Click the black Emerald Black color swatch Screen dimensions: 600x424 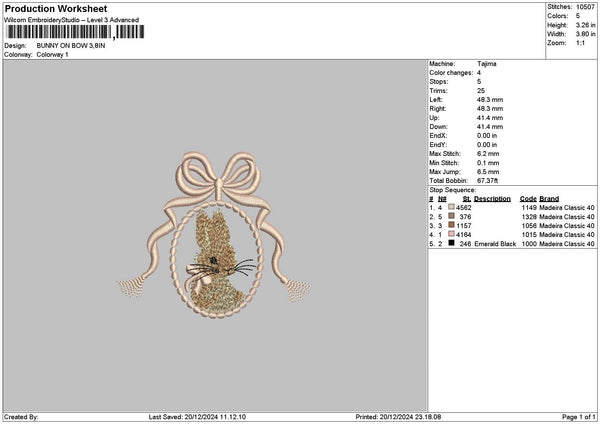(x=452, y=243)
